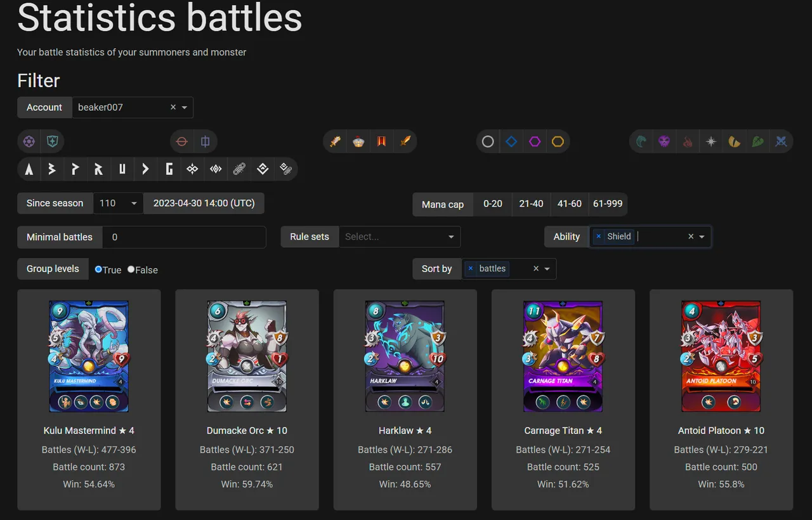Toggle the diamond-with-chain edition icon
This screenshot has height=520, width=812.
[285, 169]
